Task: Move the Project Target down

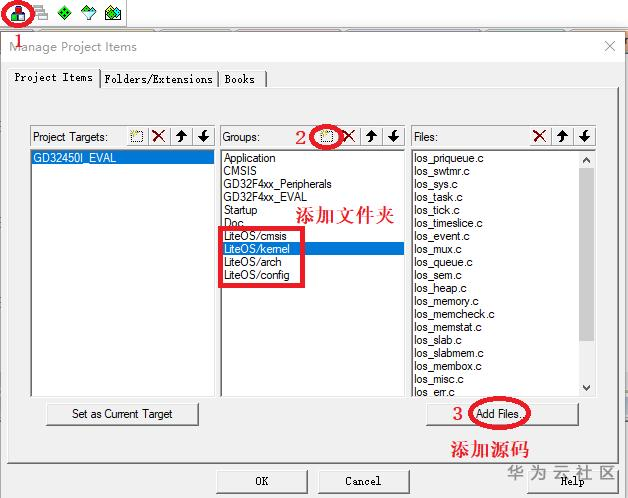Action: coord(203,137)
